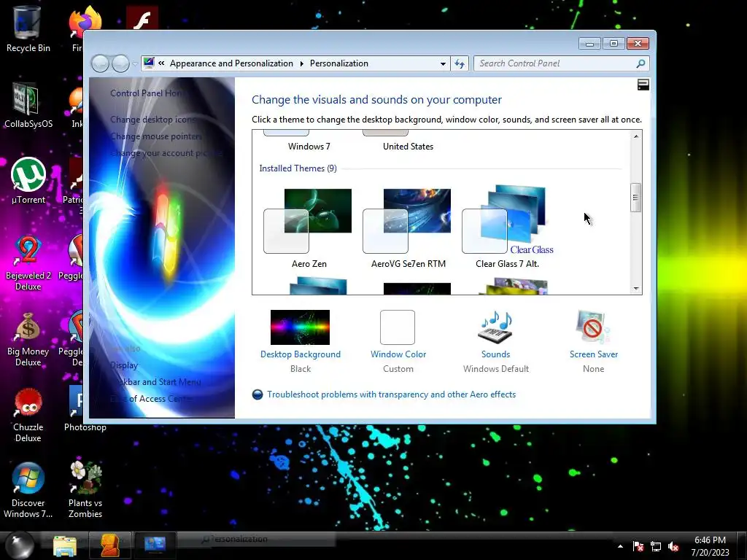Open Troubleshoot problems with transparency link

pyautogui.click(x=391, y=394)
